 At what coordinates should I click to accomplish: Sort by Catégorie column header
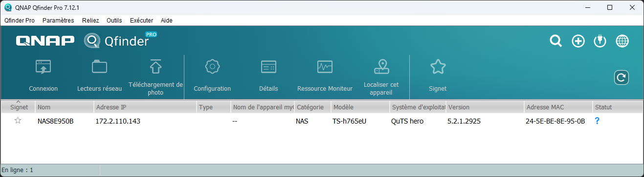point(312,107)
